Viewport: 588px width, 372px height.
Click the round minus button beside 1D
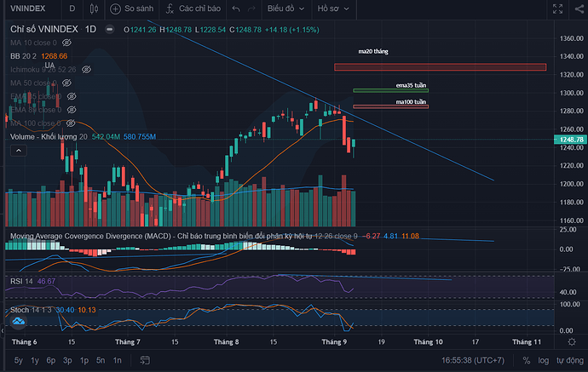(x=109, y=29)
